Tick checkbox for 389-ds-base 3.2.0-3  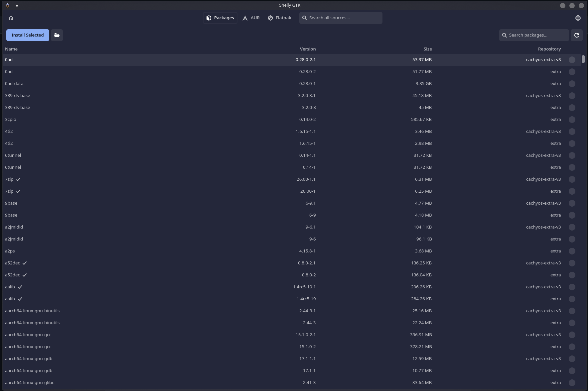[x=572, y=108]
